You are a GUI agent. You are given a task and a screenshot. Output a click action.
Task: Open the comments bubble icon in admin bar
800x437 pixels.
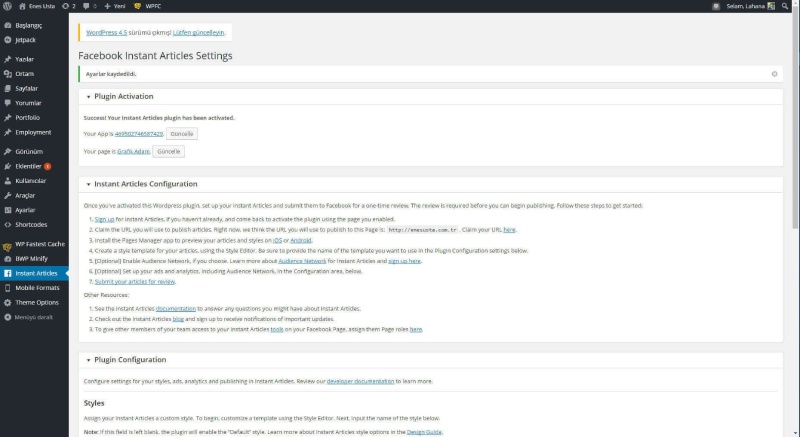point(86,6)
